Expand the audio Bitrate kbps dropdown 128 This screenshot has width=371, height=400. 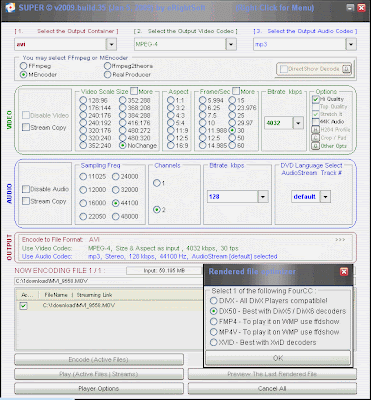tap(263, 197)
